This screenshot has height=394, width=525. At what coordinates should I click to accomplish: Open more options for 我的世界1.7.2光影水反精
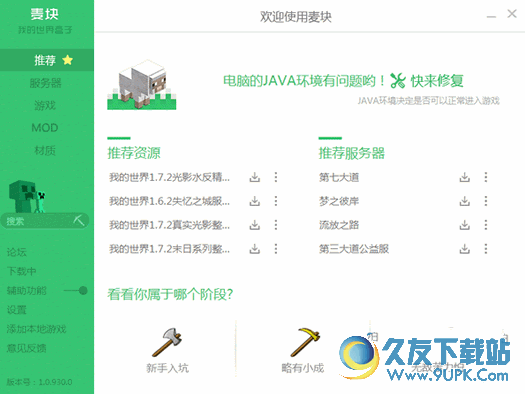[276, 177]
